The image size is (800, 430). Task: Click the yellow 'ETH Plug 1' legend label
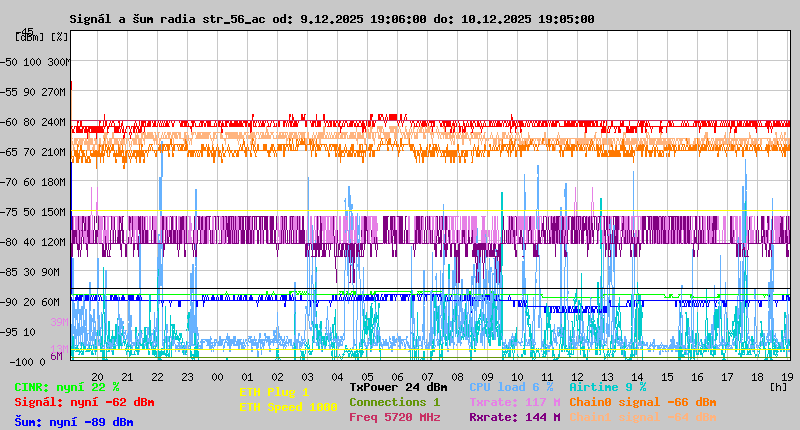pos(274,393)
